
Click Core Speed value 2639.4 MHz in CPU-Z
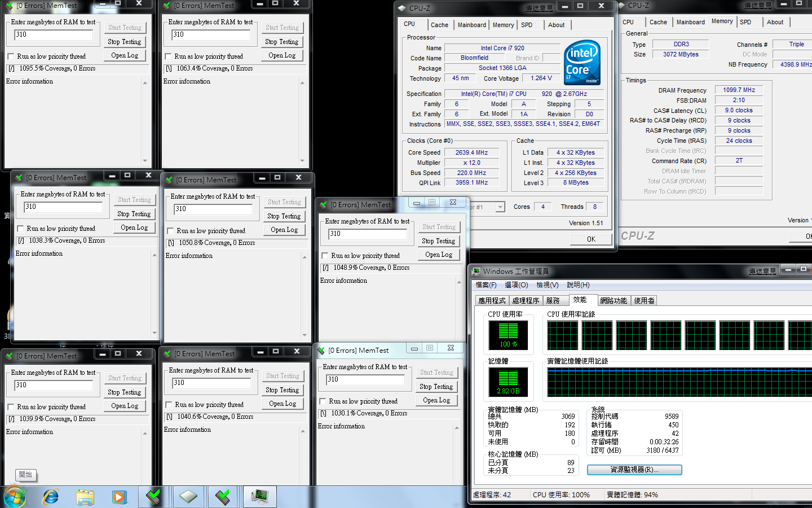click(471, 152)
